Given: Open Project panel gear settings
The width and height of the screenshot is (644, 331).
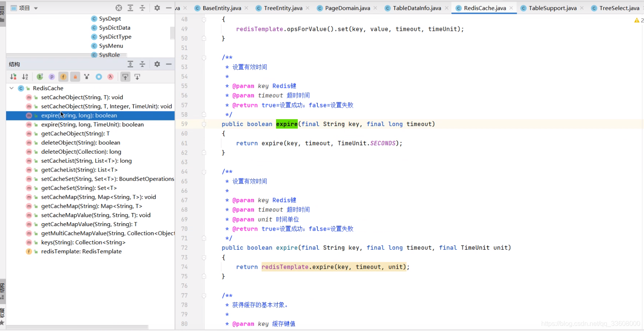Looking at the screenshot, I should tap(157, 8).
